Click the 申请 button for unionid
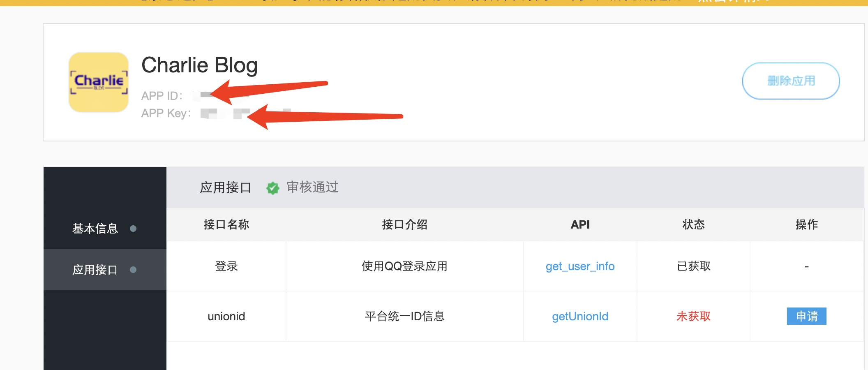This screenshot has width=868, height=370. (x=806, y=316)
